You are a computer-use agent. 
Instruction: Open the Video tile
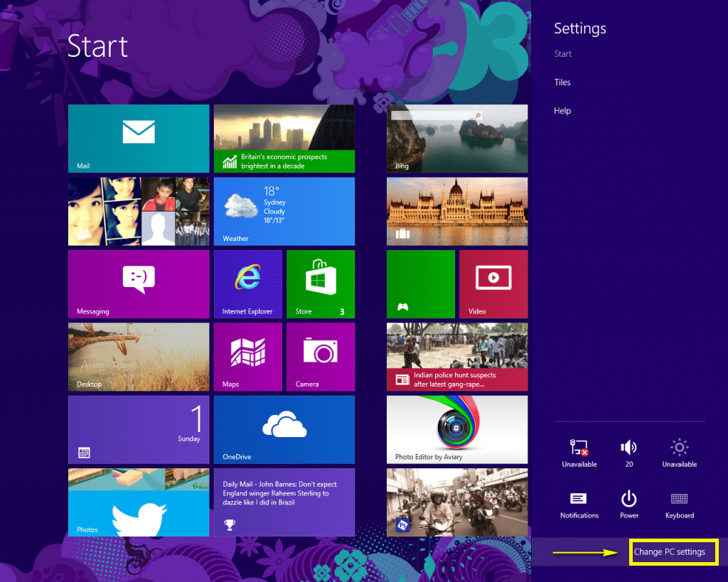(x=493, y=284)
